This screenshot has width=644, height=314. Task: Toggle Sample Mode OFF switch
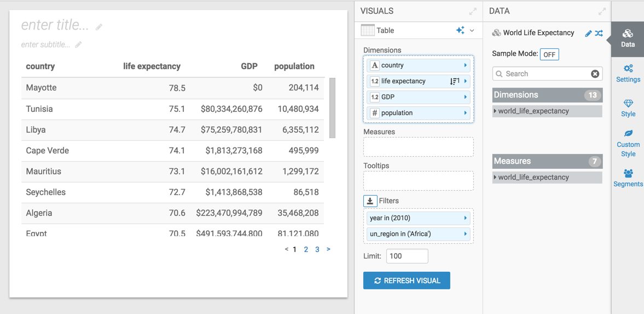pyautogui.click(x=549, y=54)
